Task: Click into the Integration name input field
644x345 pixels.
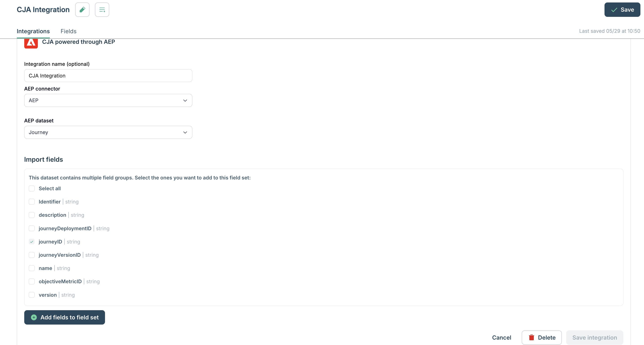Action: click(108, 75)
